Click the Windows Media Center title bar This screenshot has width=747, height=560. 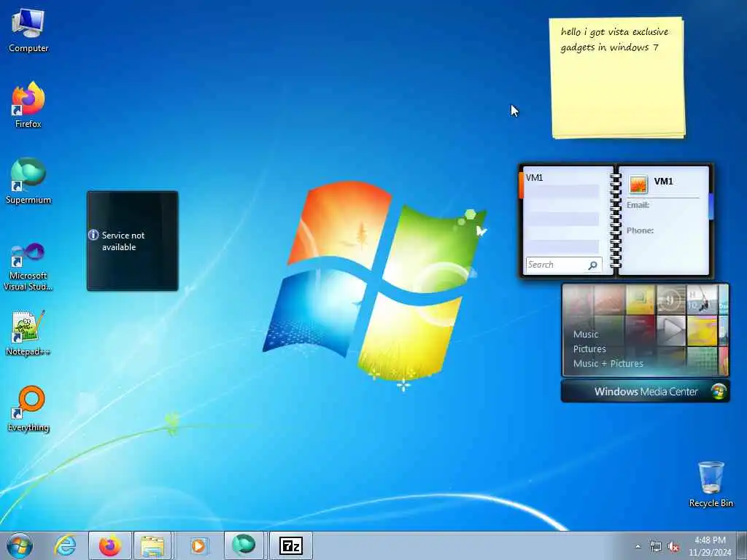[645, 392]
